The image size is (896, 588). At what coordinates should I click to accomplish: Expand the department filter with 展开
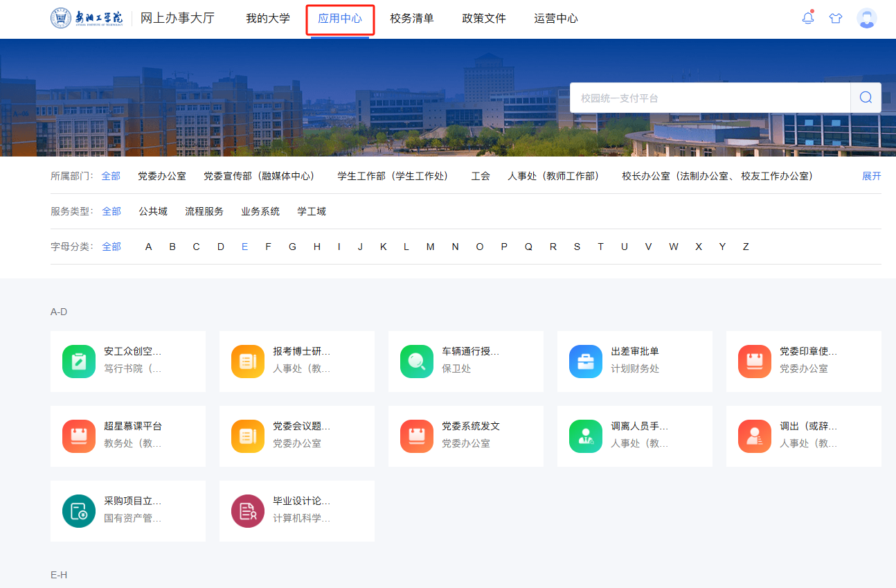(x=871, y=176)
